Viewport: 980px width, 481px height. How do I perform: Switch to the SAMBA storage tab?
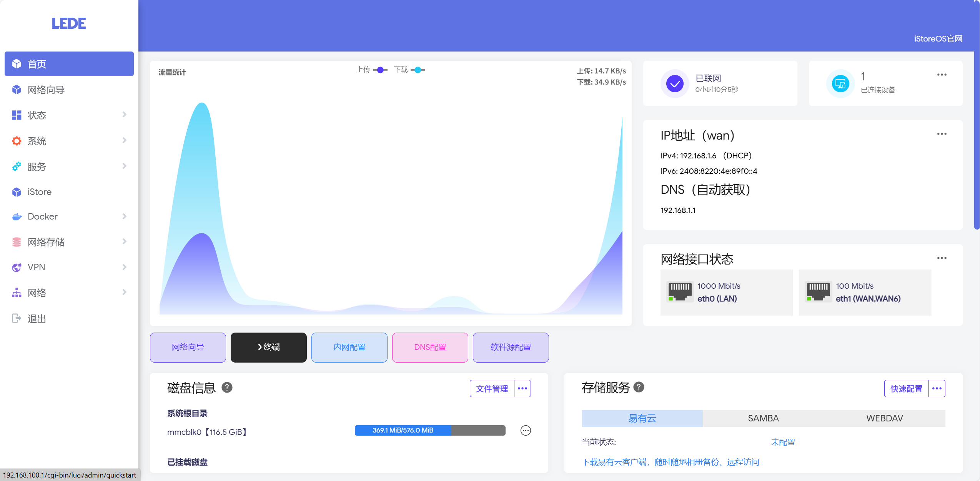(763, 418)
